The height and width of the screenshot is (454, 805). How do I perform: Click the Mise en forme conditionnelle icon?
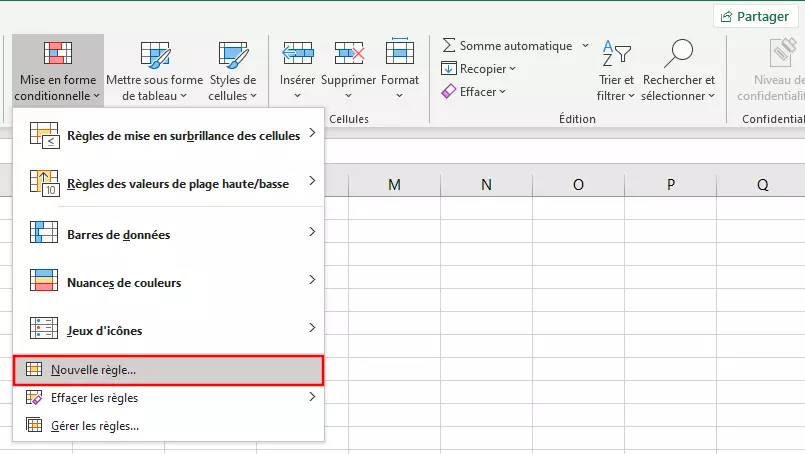pyautogui.click(x=58, y=53)
